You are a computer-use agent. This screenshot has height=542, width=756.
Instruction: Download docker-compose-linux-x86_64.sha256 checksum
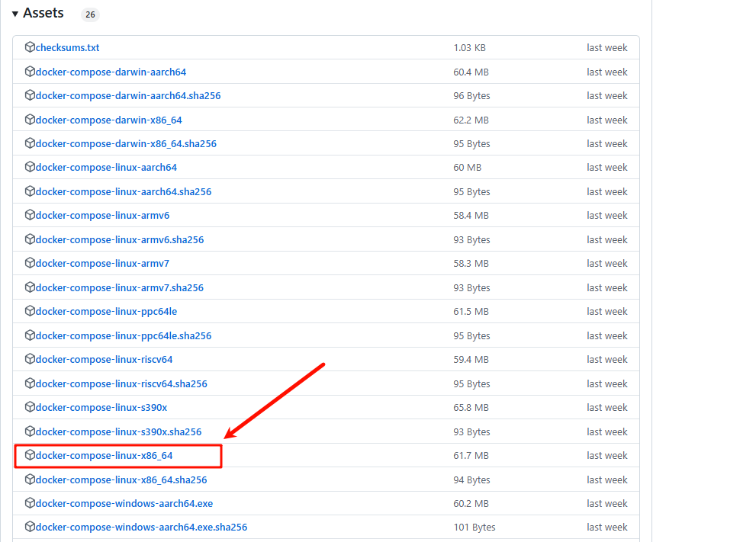point(121,480)
